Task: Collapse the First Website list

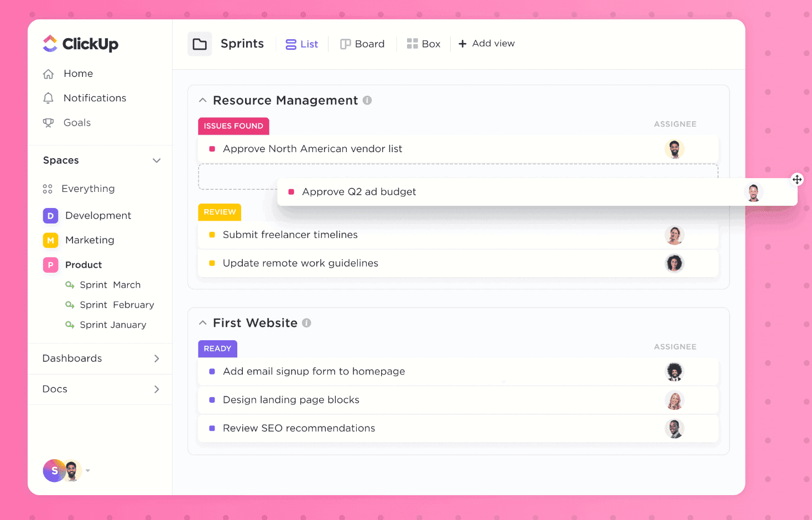Action: [203, 323]
